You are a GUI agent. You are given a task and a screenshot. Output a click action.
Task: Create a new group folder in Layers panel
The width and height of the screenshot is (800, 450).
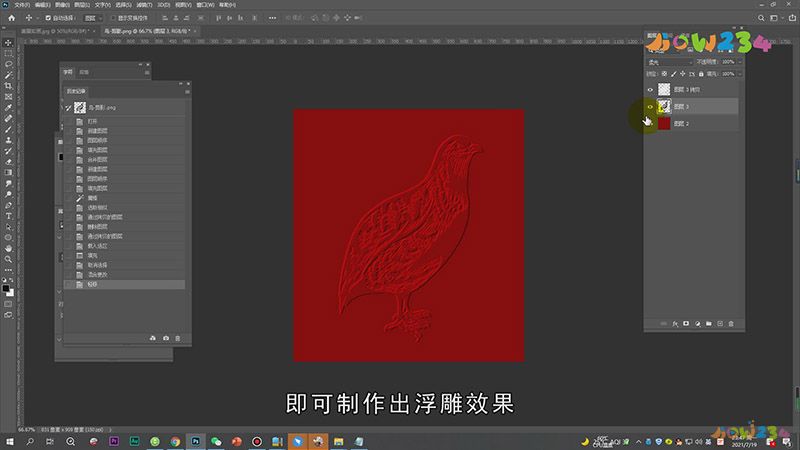709,323
